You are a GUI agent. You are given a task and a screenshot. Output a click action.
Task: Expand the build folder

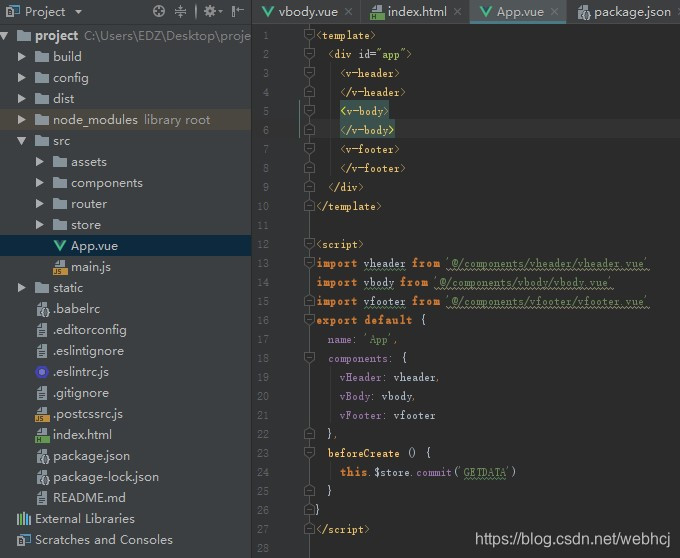pos(21,56)
